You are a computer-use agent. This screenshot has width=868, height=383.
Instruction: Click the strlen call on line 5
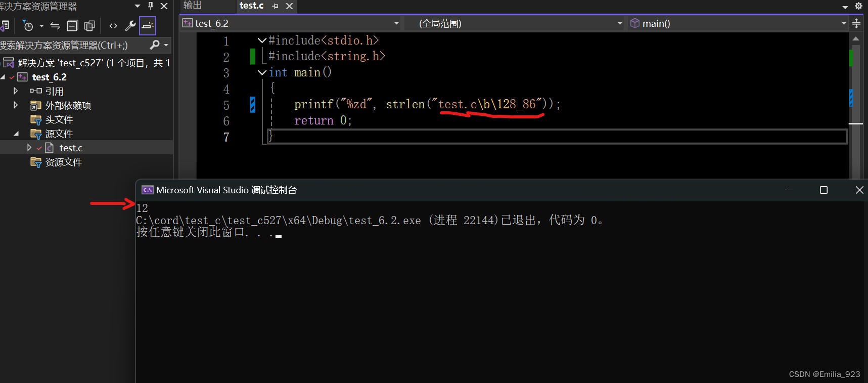click(405, 104)
